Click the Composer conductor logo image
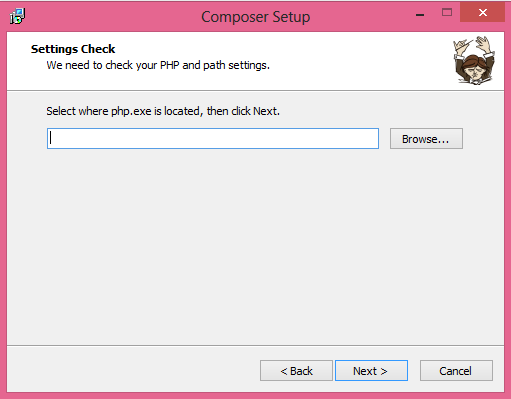This screenshot has width=511, height=399. (x=474, y=60)
